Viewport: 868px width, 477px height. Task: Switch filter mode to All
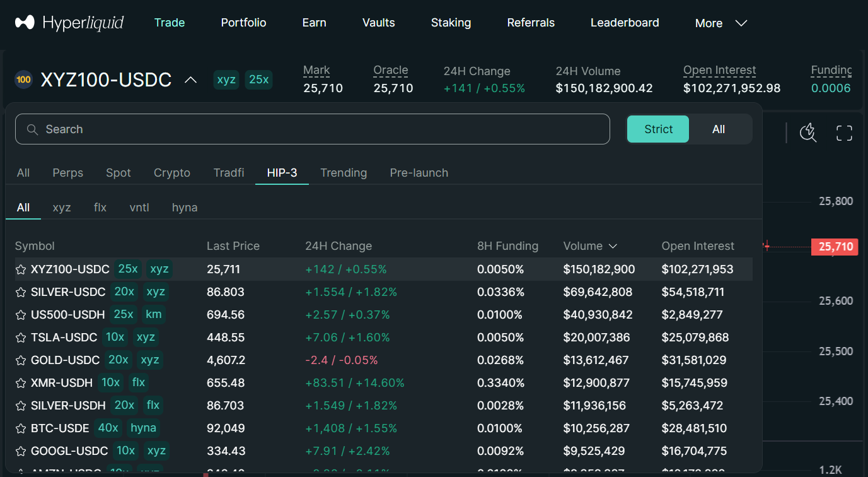point(719,129)
